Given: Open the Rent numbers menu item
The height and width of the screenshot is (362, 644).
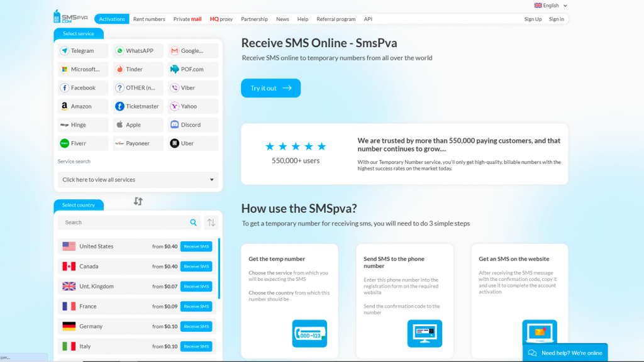Looking at the screenshot, I should tap(149, 19).
